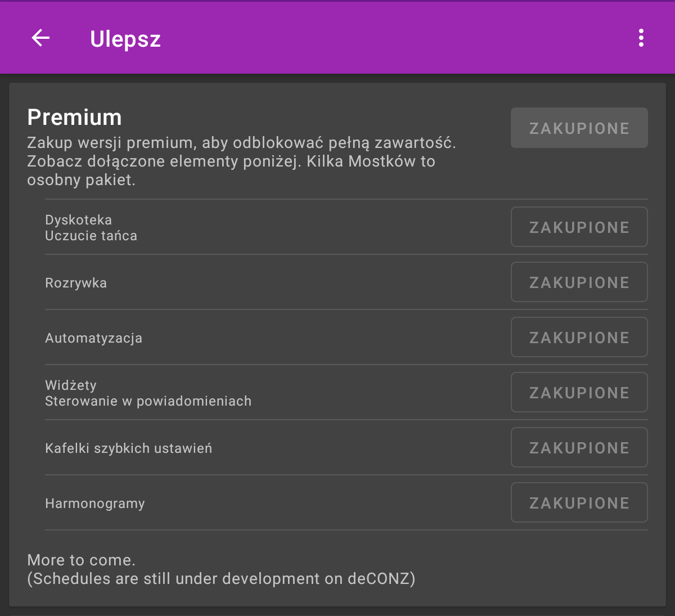Select Kafelki szybkich ustawień label
The width and height of the screenshot is (675, 616).
pyautogui.click(x=128, y=448)
